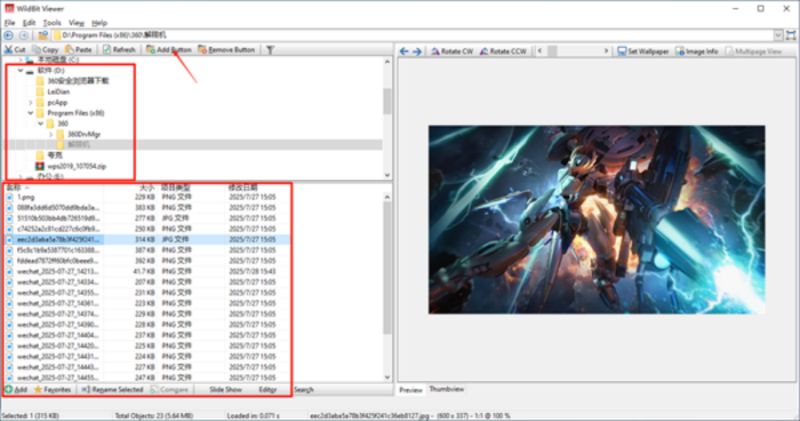
Task: Sort files by the 修改日期 column header
Action: (243, 187)
